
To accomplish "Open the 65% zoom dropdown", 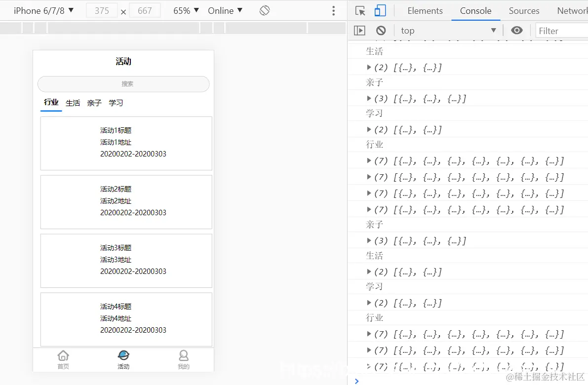I will pyautogui.click(x=186, y=10).
